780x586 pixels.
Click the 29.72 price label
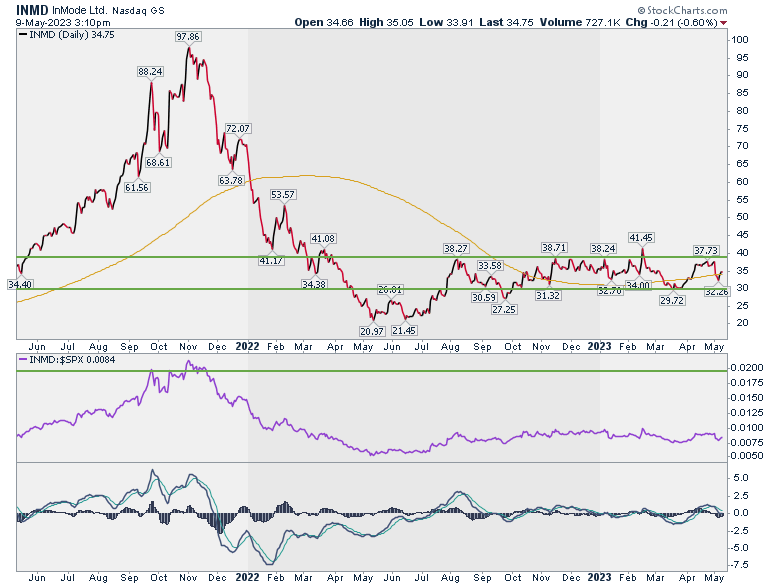point(672,300)
